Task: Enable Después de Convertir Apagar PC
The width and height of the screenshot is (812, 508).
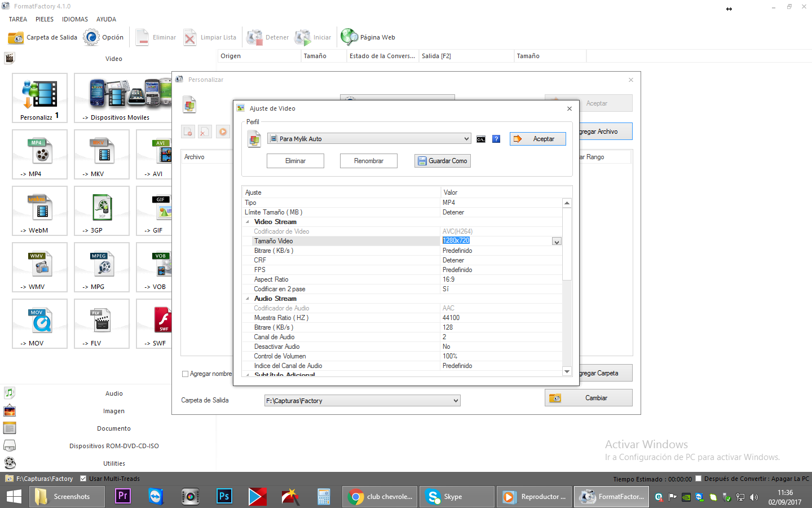Action: tap(699, 479)
